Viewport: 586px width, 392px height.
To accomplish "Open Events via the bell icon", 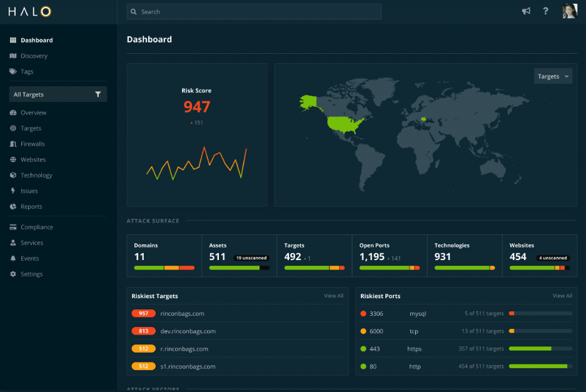I will [x=14, y=258].
